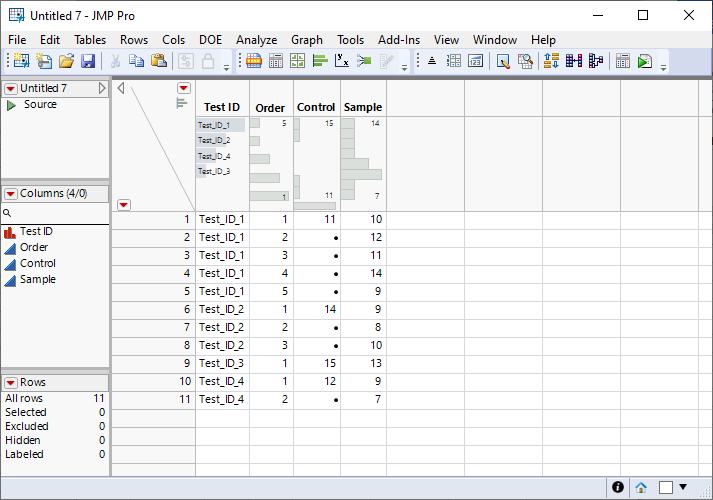The height and width of the screenshot is (500, 713).
Task: Click the empty square box in status bar
Action: tap(666, 487)
